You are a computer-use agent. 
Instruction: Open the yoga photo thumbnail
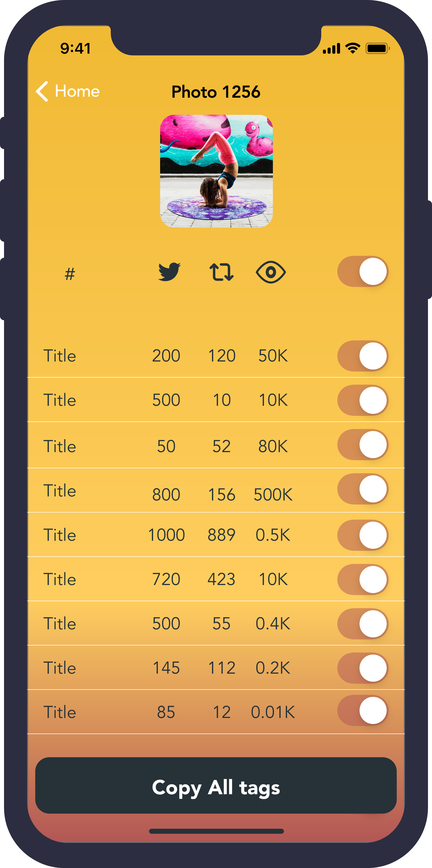(x=216, y=171)
